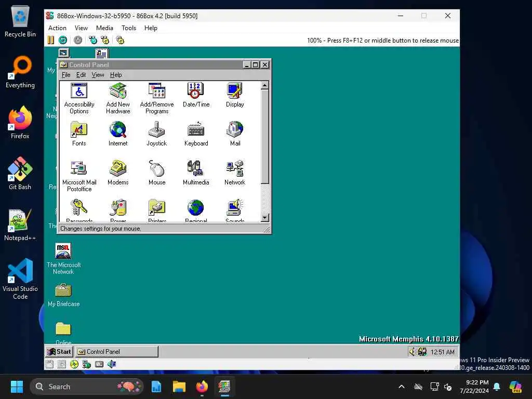This screenshot has height=399, width=532.
Task: Click the first floppy drive icon in 86Box status bar
Action: [49, 364]
